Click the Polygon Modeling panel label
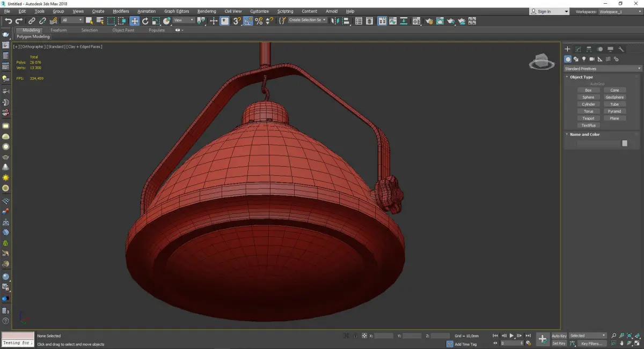 tap(33, 36)
